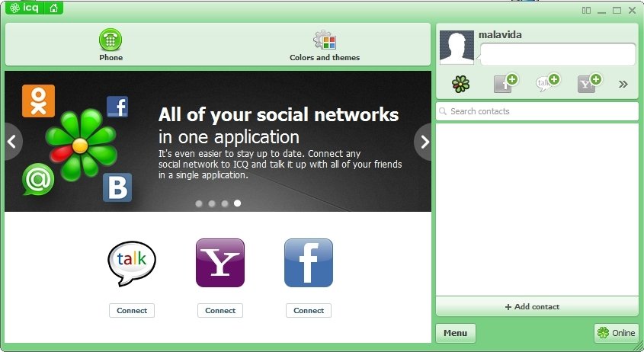The image size is (644, 352).
Task: Click the malavida username
Action: (x=500, y=35)
